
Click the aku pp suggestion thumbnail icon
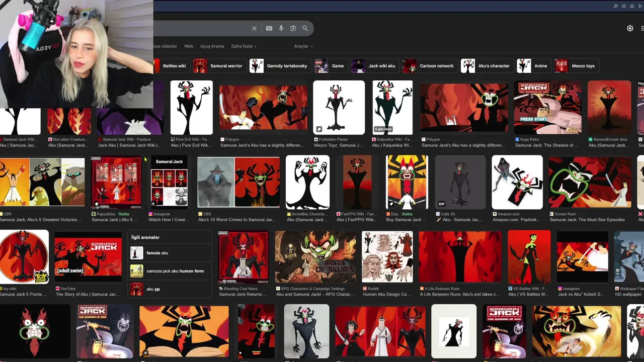click(136, 289)
